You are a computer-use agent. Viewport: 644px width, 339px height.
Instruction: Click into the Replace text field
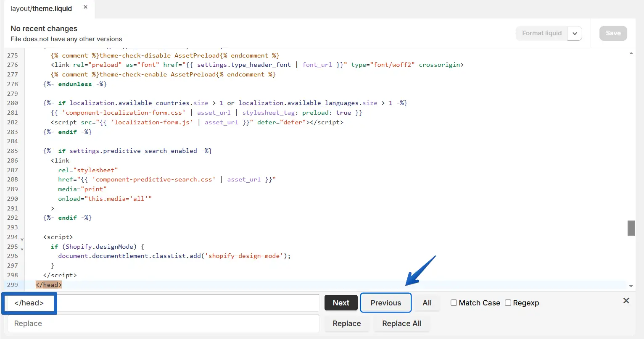coord(164,323)
